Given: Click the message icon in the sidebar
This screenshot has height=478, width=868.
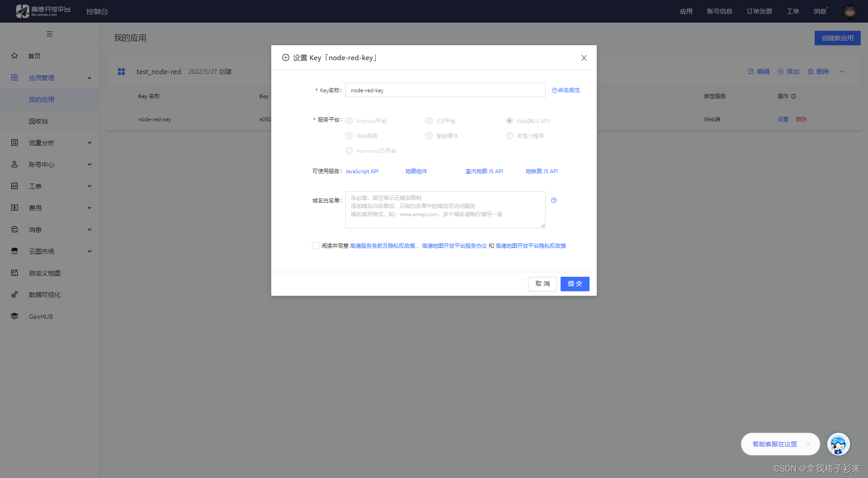Looking at the screenshot, I should point(14,229).
